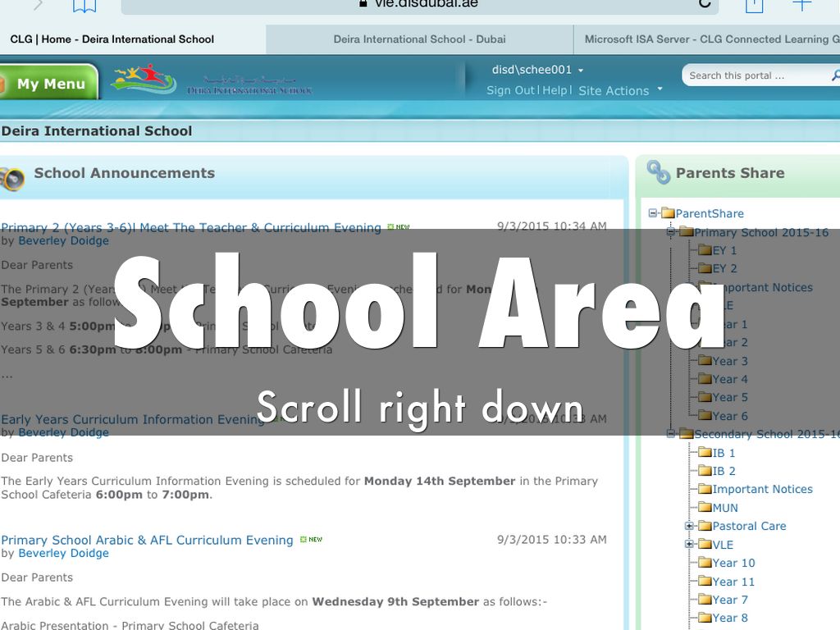Open the disd\schee001 user dropdown
This screenshot has height=630, width=840.
point(537,70)
